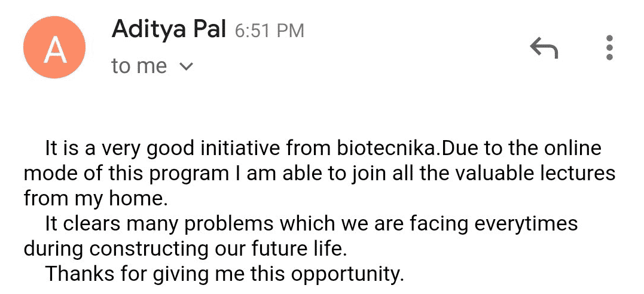The image size is (644, 294).
Task: Expand recipient details with the chevron
Action: pos(187,66)
